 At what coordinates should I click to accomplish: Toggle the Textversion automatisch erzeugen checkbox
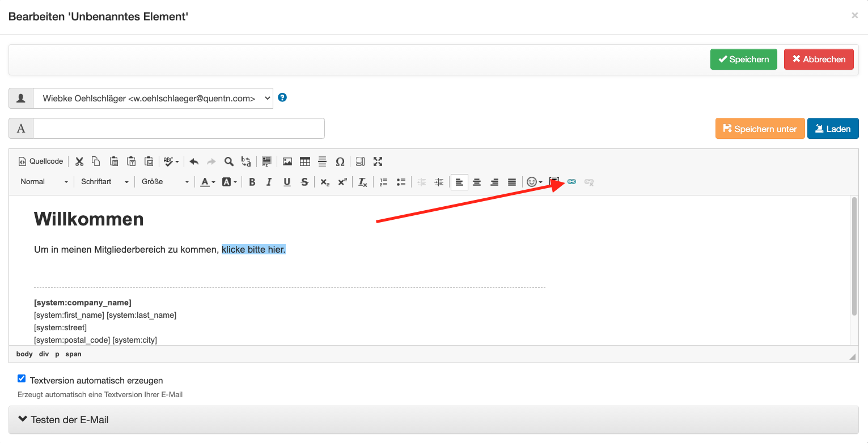pos(22,378)
